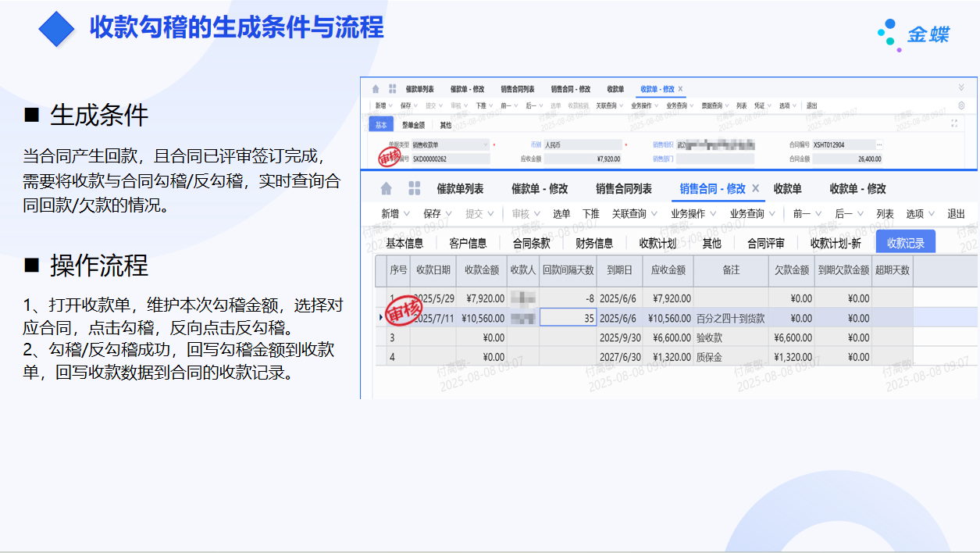Click settings gear icon in top window toolbar
The height and width of the screenshot is (553, 980).
(960, 105)
